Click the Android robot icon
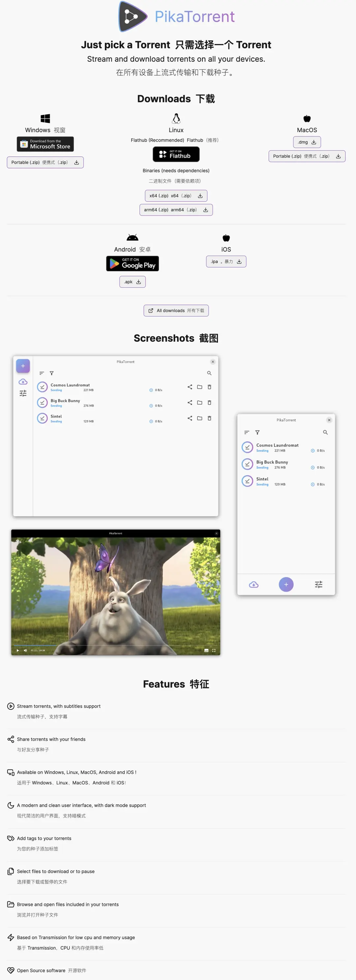 [133, 238]
